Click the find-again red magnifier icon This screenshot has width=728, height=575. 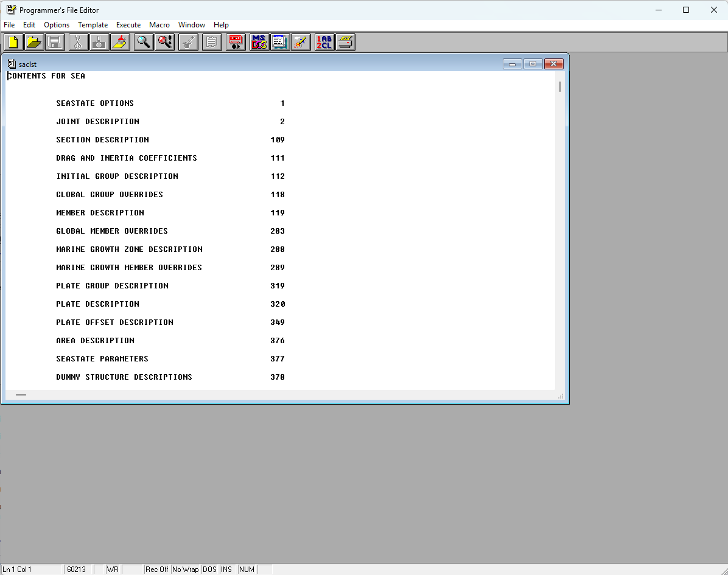(164, 42)
